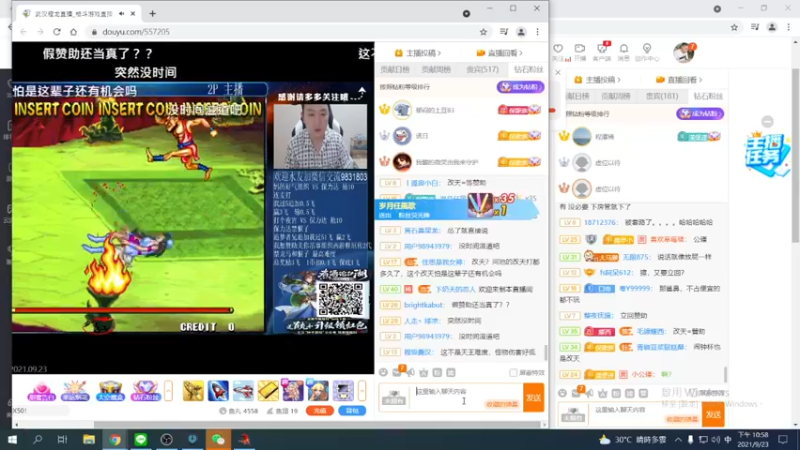The height and width of the screenshot is (450, 800).
Task: Click the 岁月任高歌 gift banner
Action: (x=457, y=208)
